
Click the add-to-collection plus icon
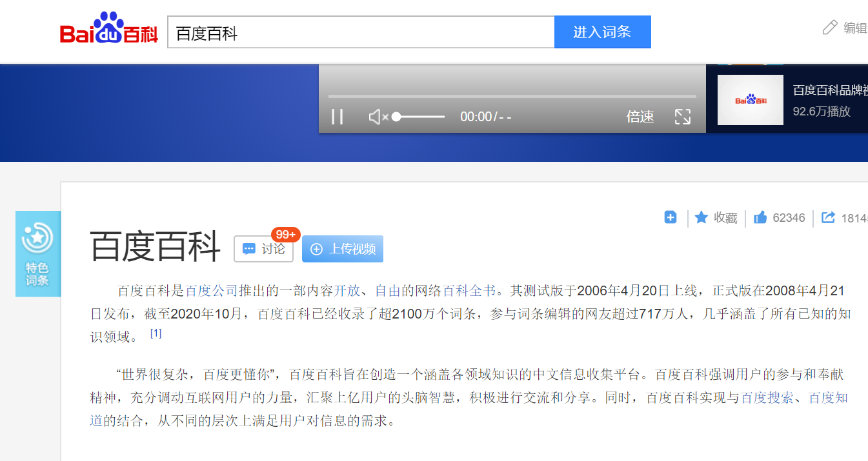(670, 218)
